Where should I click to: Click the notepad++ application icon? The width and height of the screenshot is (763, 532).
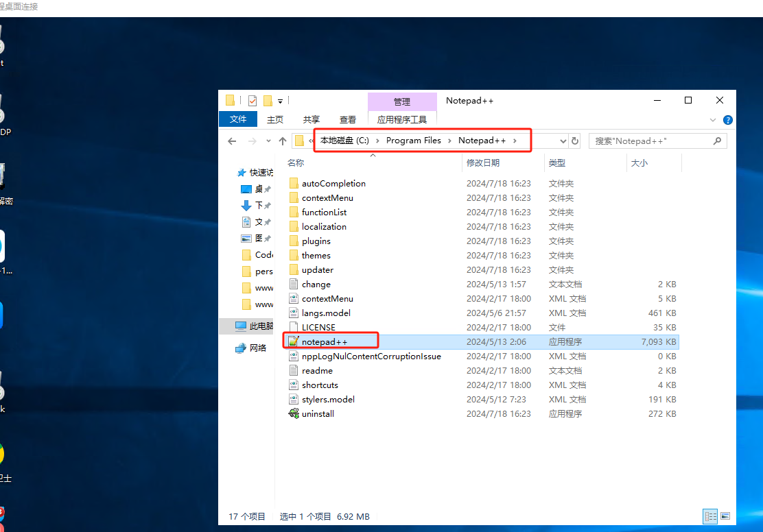click(294, 341)
